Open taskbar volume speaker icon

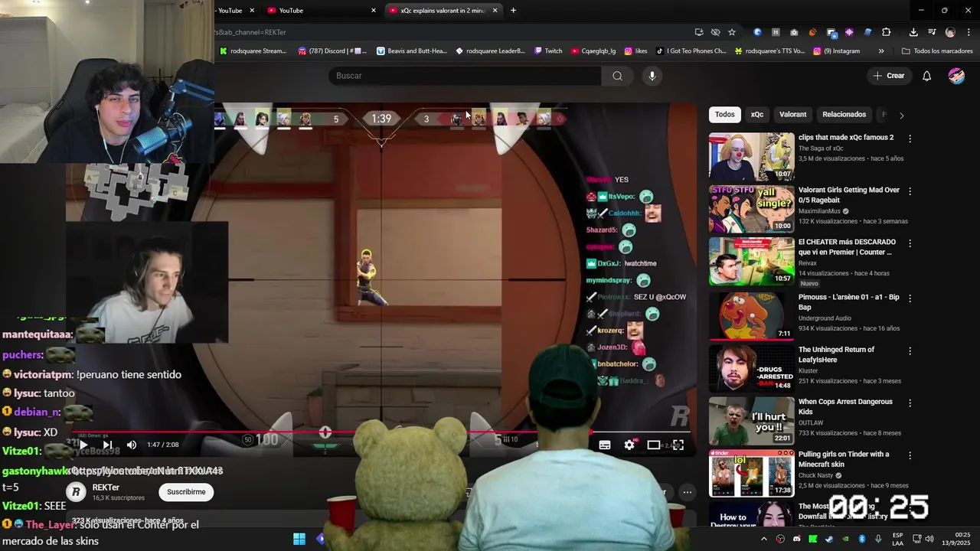pos(929,539)
